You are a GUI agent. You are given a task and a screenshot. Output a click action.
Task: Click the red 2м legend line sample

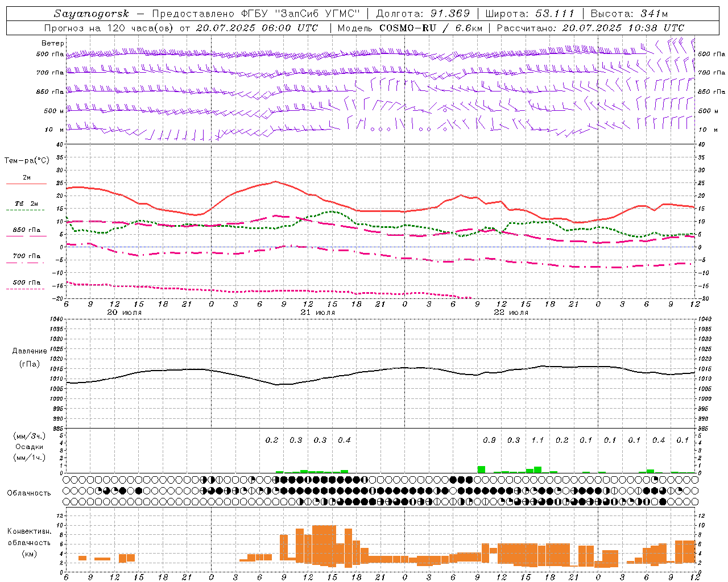tap(26, 184)
